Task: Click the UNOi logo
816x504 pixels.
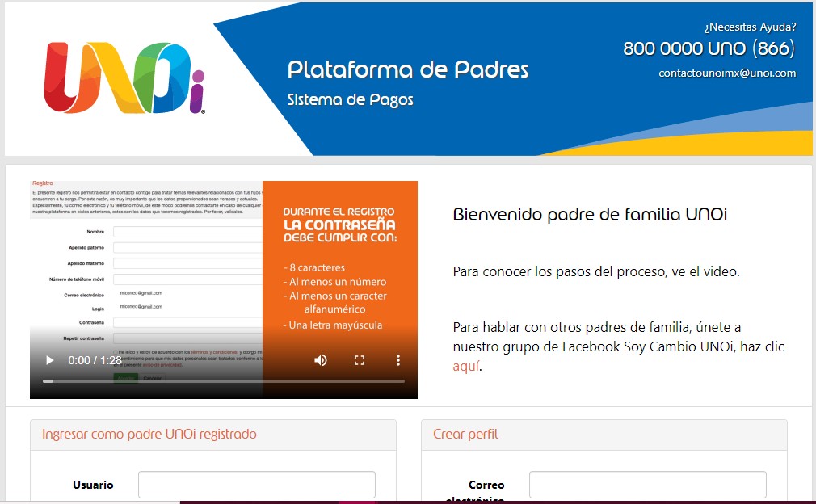Action: pyautogui.click(x=124, y=78)
